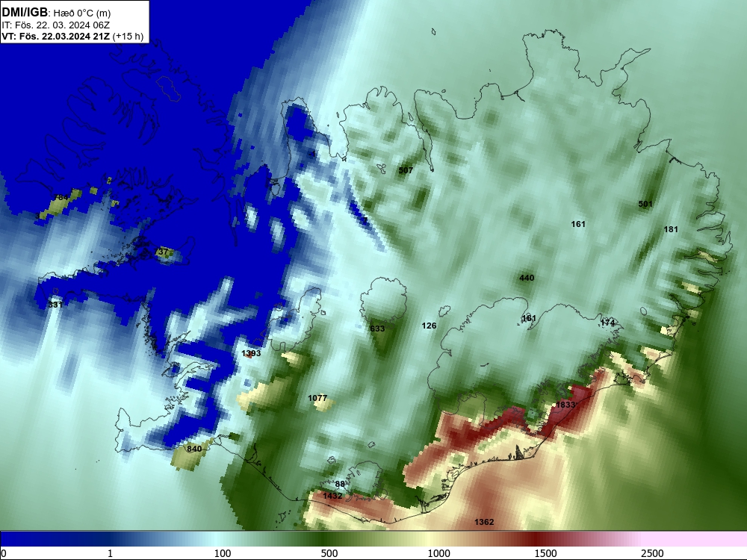Click the legend tick label "100"
Viewport: 747px width, 560px height.
coord(223,553)
